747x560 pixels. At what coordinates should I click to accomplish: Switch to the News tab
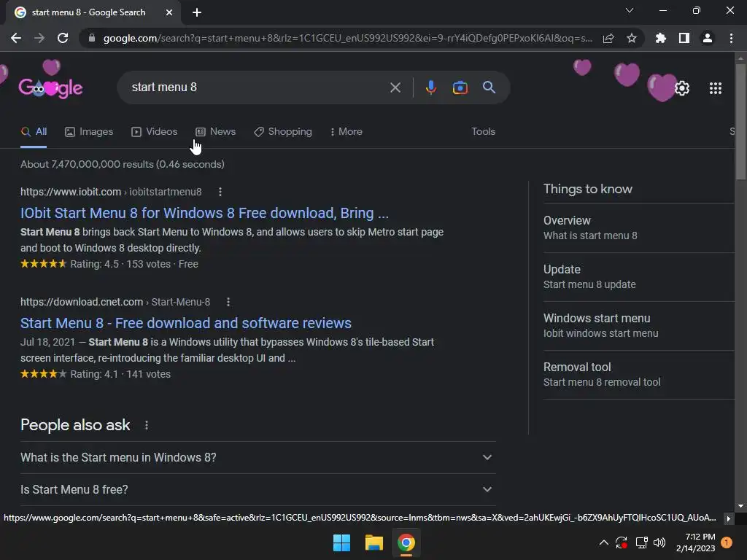point(216,132)
